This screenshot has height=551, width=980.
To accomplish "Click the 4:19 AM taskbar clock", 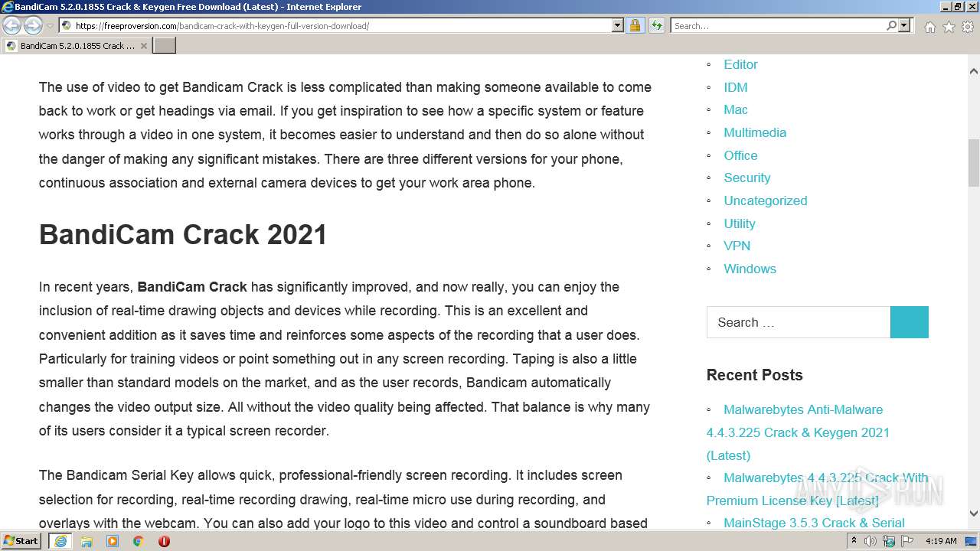I will [x=941, y=541].
